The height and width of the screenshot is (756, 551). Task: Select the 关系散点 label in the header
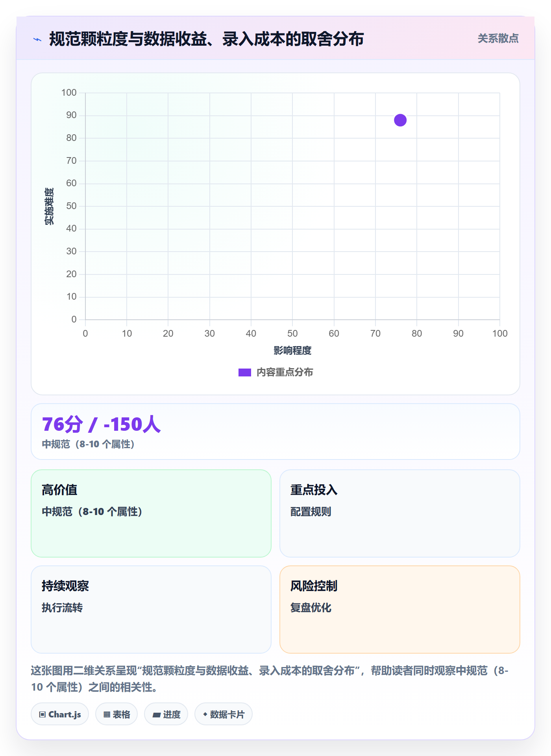click(498, 39)
